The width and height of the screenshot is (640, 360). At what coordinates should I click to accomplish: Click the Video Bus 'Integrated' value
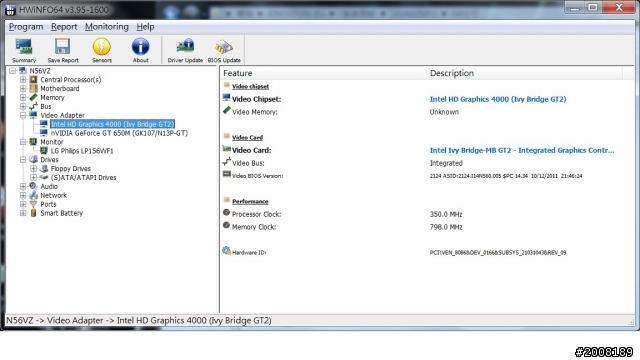click(446, 163)
